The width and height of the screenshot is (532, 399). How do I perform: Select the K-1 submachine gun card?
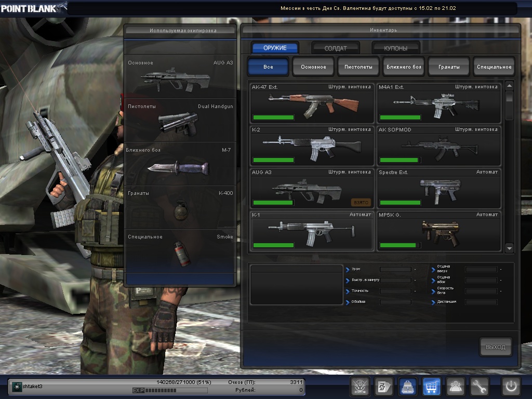pyautogui.click(x=312, y=231)
